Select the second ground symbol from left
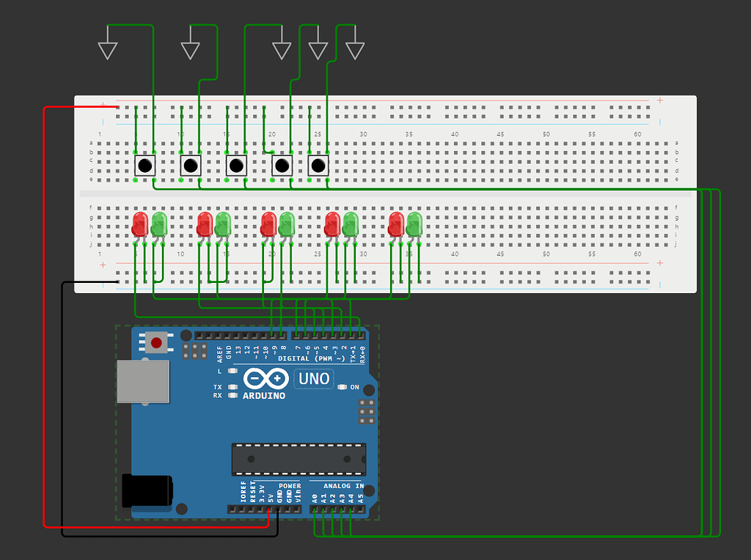 pos(191,50)
